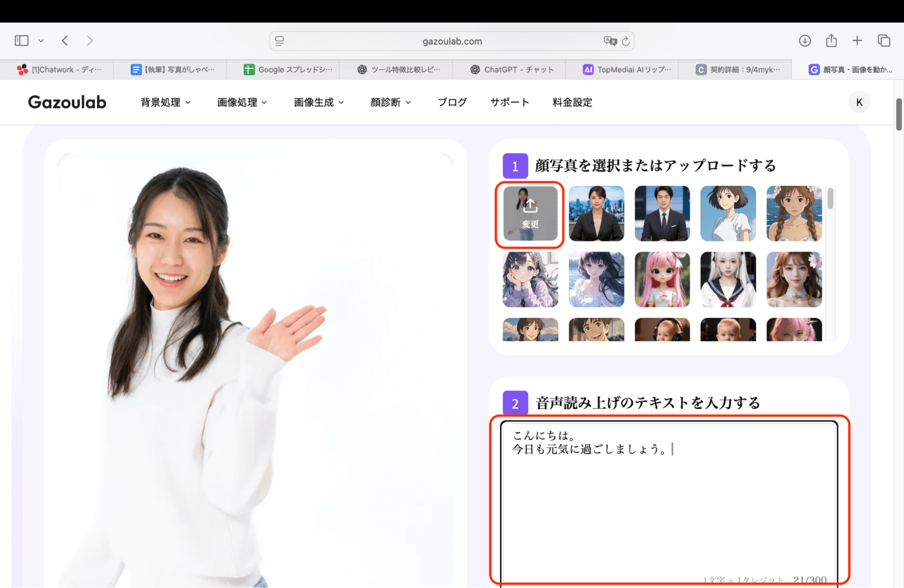Click the translate icon in the address bar
Image resolution: width=904 pixels, height=588 pixels.
coord(610,41)
